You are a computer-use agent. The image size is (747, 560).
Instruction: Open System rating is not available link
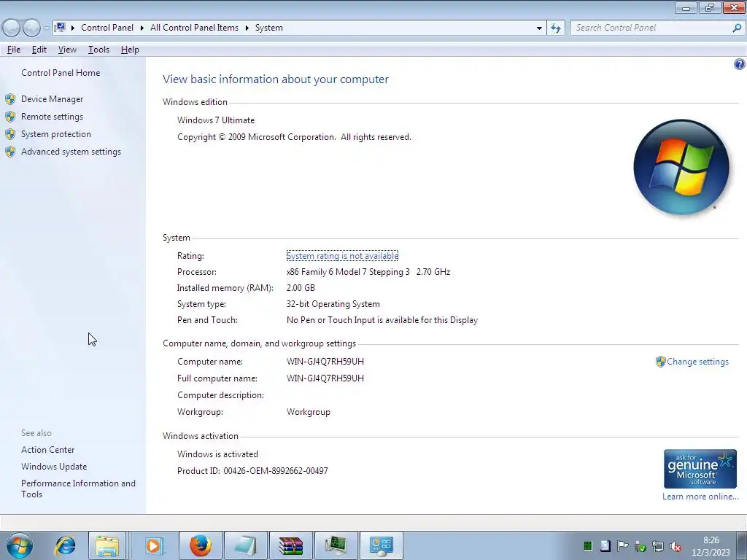(x=342, y=256)
